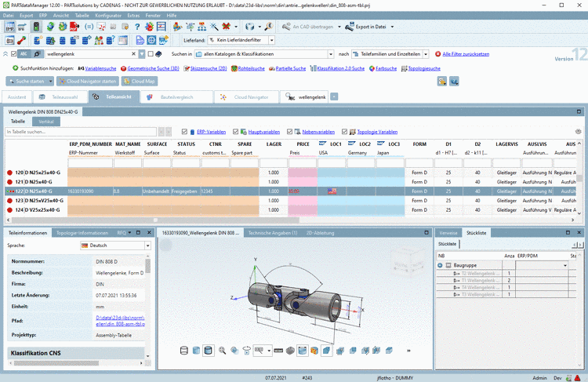Click the table settings gear icon

[579, 132]
